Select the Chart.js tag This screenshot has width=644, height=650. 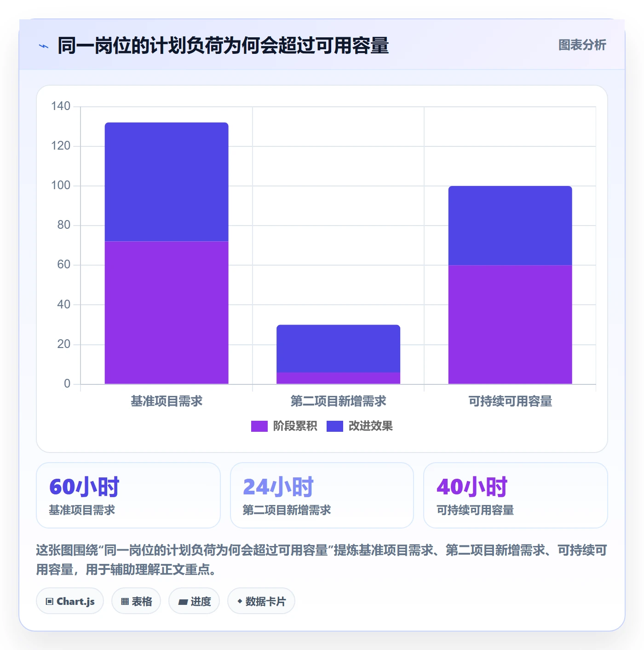point(70,601)
